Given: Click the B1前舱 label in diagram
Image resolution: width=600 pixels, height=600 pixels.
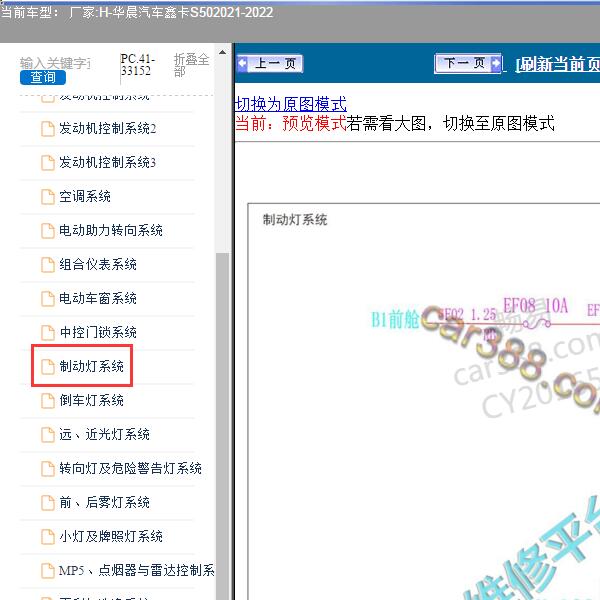Looking at the screenshot, I should click(395, 319).
